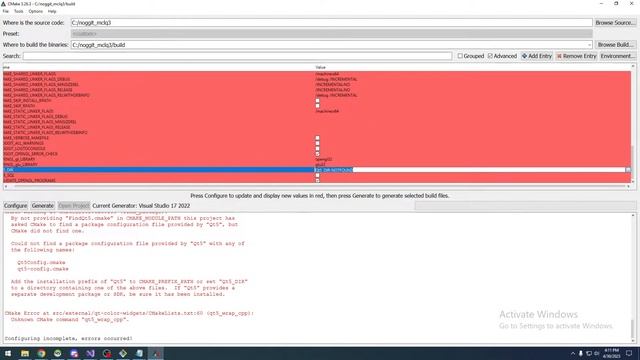The image size is (640, 360).
Task: Click the green diamond-shaped taskbar icon
Action: click(x=123, y=353)
